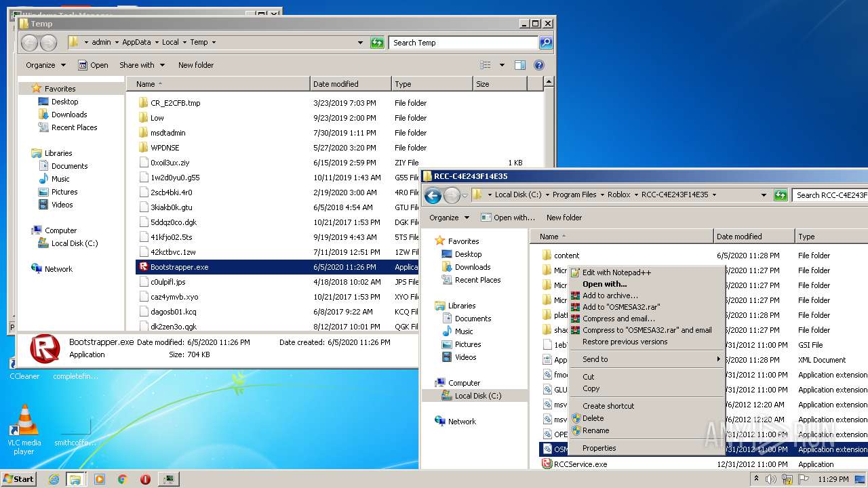868x488 pixels.
Task: Click Start button
Action: click(x=18, y=479)
